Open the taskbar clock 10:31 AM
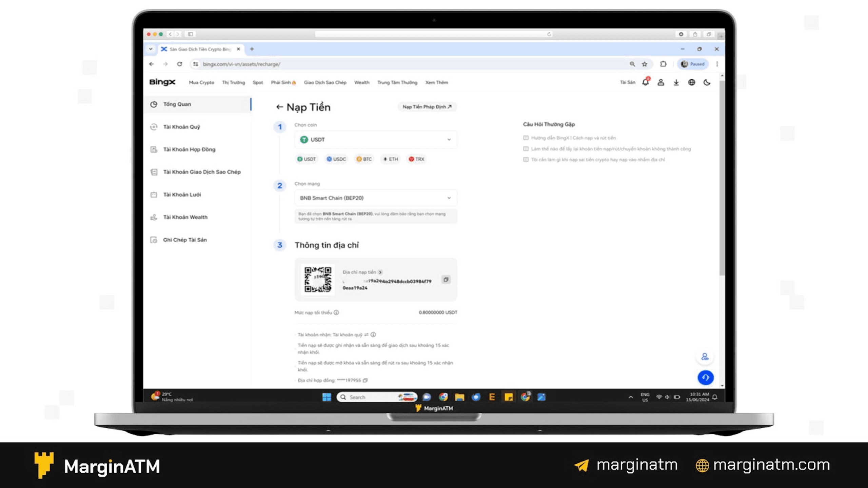Screen dimensions: 868x488 pyautogui.click(x=698, y=397)
